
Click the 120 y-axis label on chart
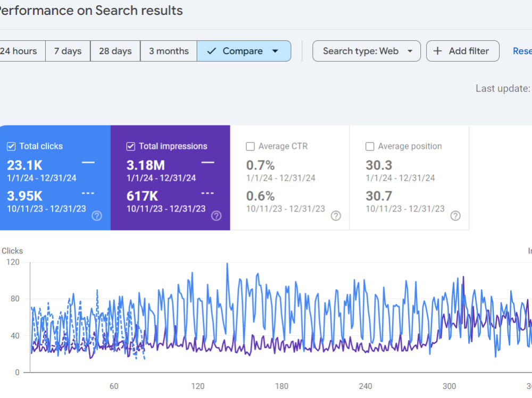pos(13,262)
